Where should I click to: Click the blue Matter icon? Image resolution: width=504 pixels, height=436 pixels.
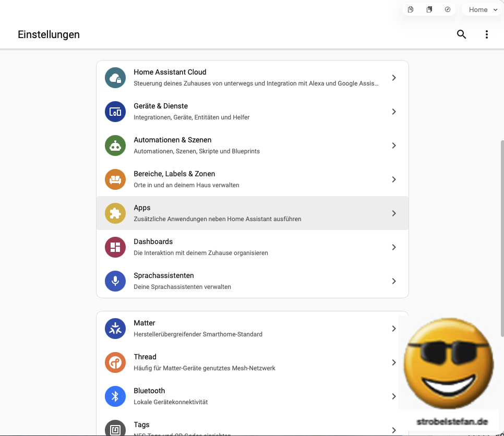coord(115,329)
